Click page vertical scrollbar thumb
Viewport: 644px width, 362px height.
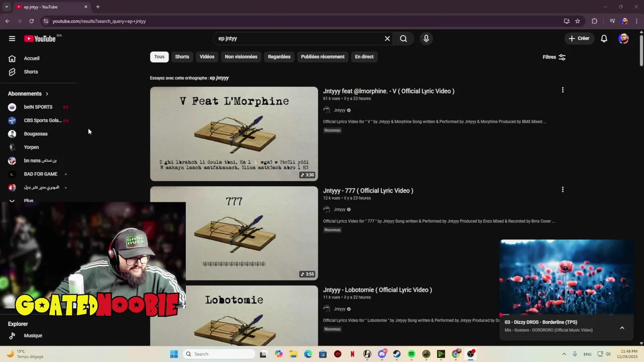(x=641, y=50)
